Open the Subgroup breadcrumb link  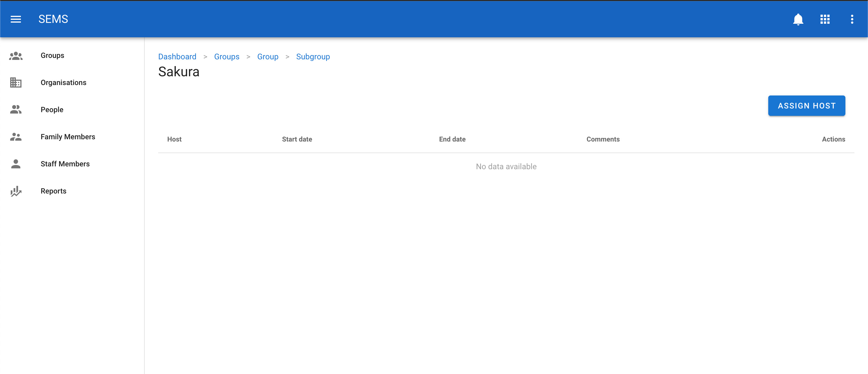[x=313, y=56]
